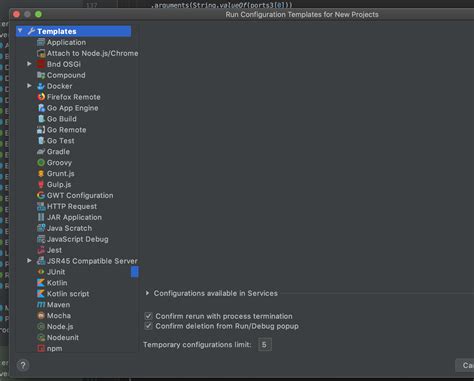Screen dimensions: 474x381
Task: Click the Docker whale icon
Action: pos(41,86)
